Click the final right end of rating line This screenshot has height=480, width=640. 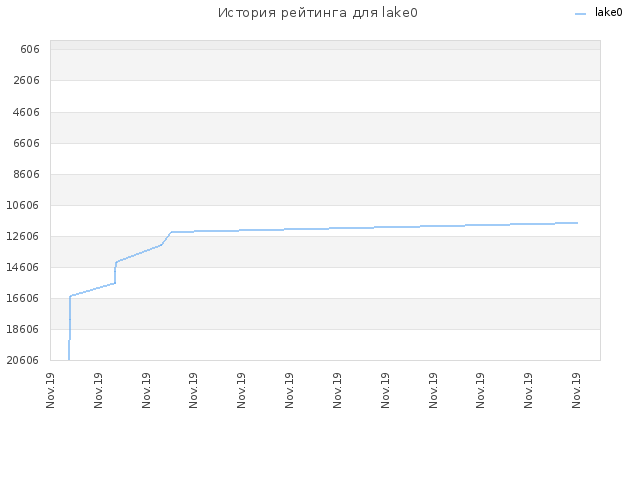pyautogui.click(x=577, y=223)
